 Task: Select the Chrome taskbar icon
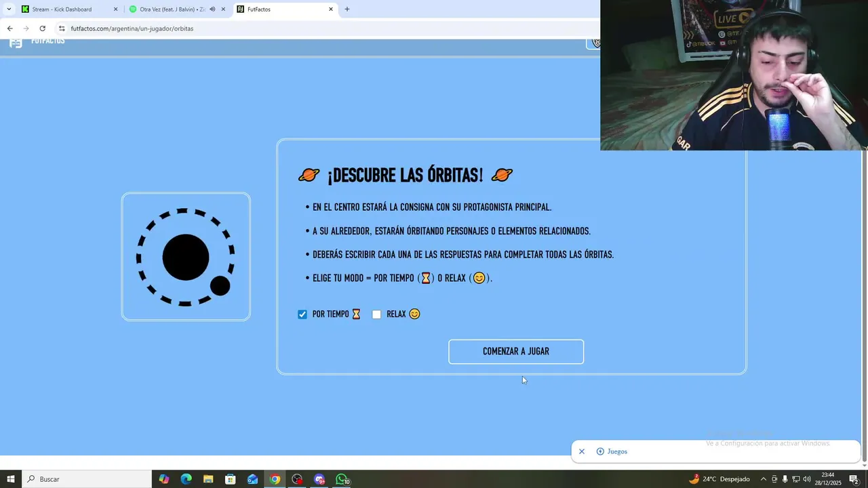(x=275, y=479)
